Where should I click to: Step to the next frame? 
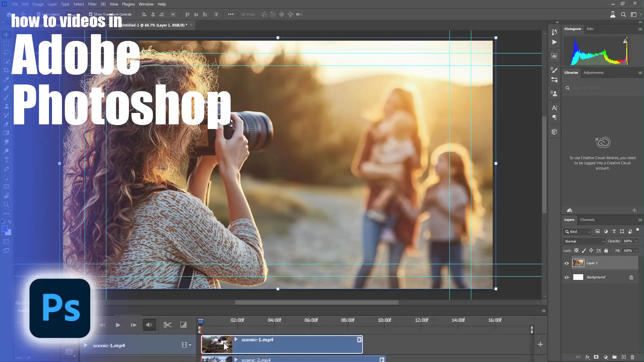pyautogui.click(x=133, y=325)
